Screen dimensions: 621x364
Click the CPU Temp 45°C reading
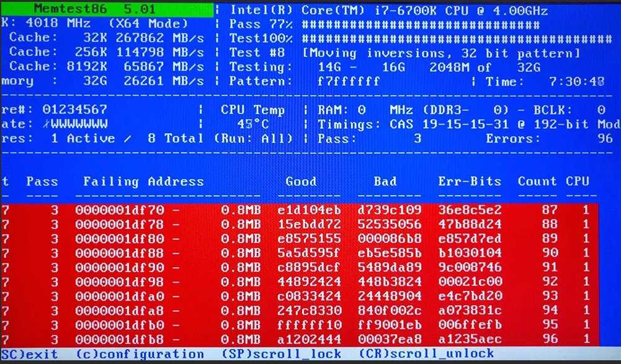[253, 124]
